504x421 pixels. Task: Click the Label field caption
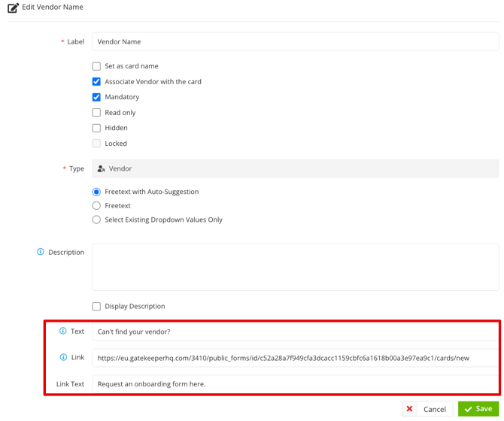pos(75,42)
